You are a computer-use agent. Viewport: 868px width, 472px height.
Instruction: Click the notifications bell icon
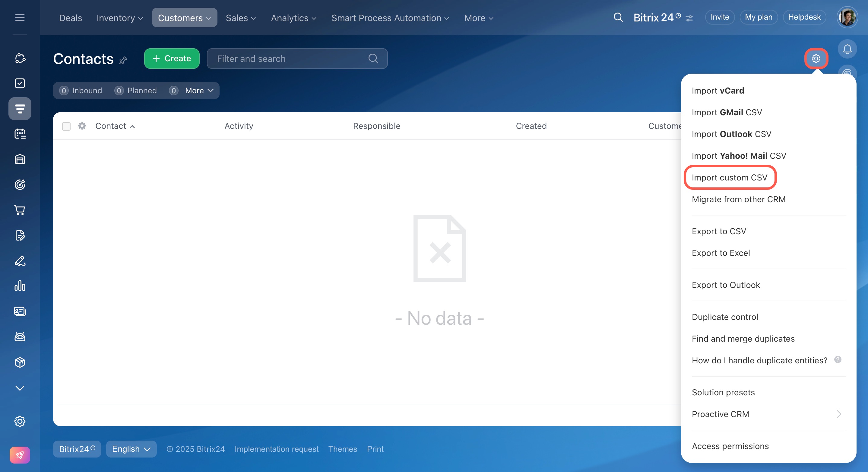tap(847, 49)
